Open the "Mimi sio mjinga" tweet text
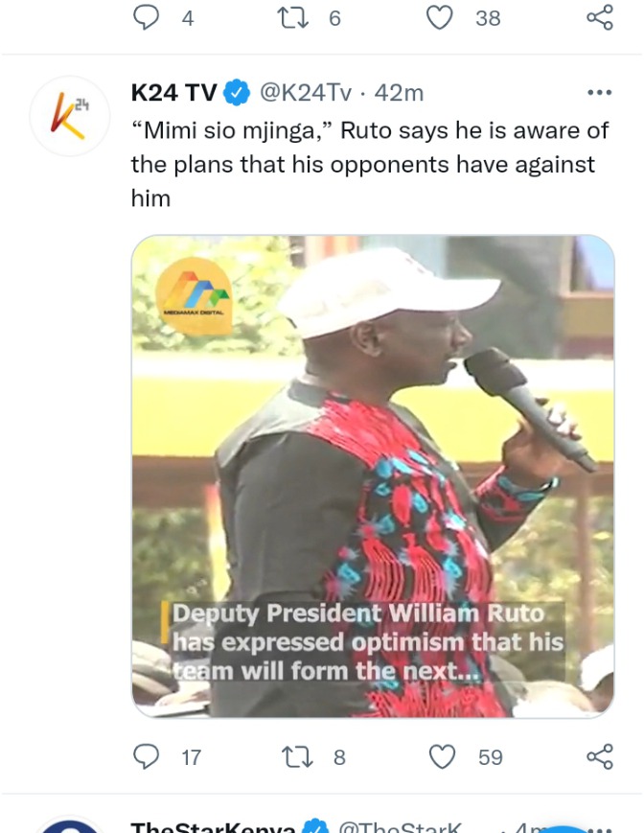 (x=370, y=164)
